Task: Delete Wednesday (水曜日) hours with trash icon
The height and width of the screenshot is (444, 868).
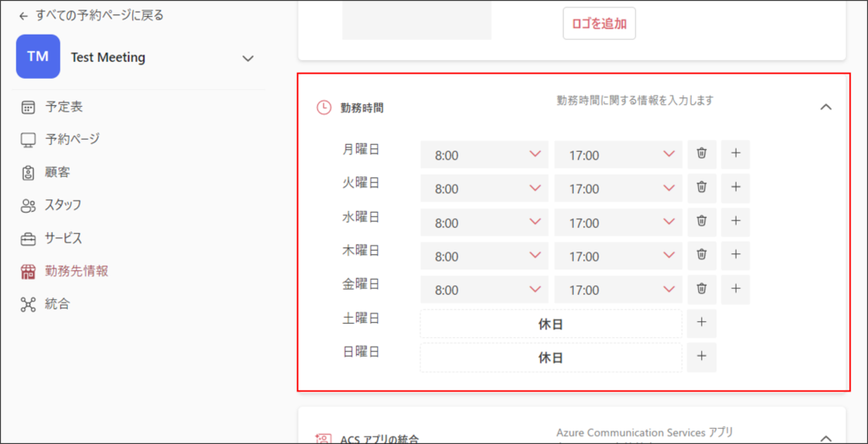Action: (701, 222)
